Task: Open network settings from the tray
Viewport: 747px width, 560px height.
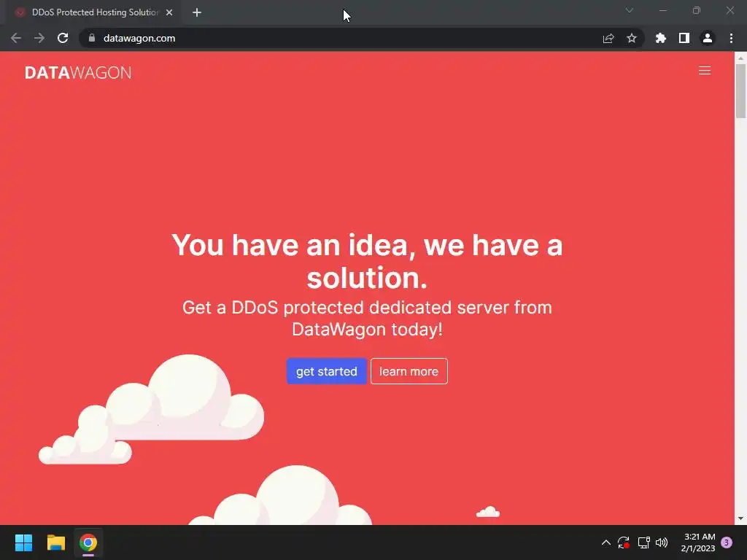Action: point(643,542)
